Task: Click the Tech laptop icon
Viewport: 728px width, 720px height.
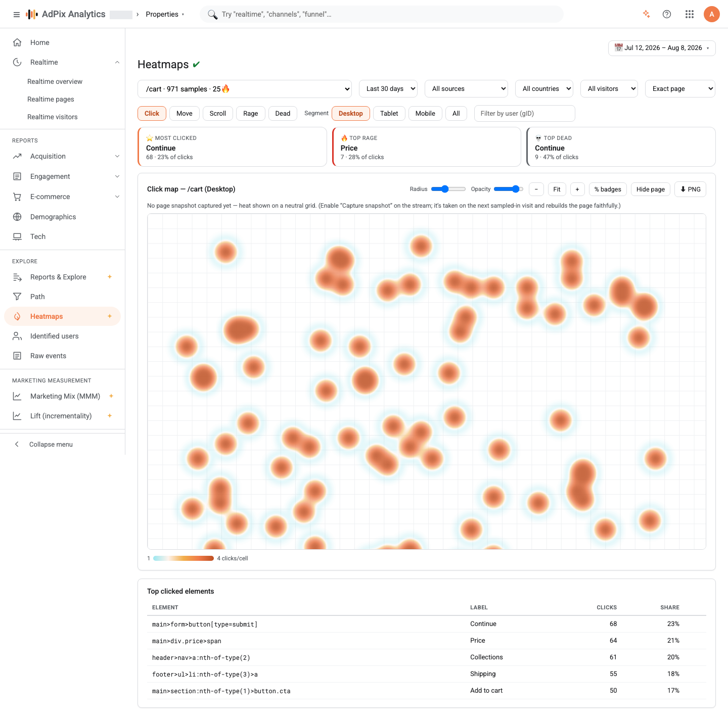Action: [x=17, y=236]
